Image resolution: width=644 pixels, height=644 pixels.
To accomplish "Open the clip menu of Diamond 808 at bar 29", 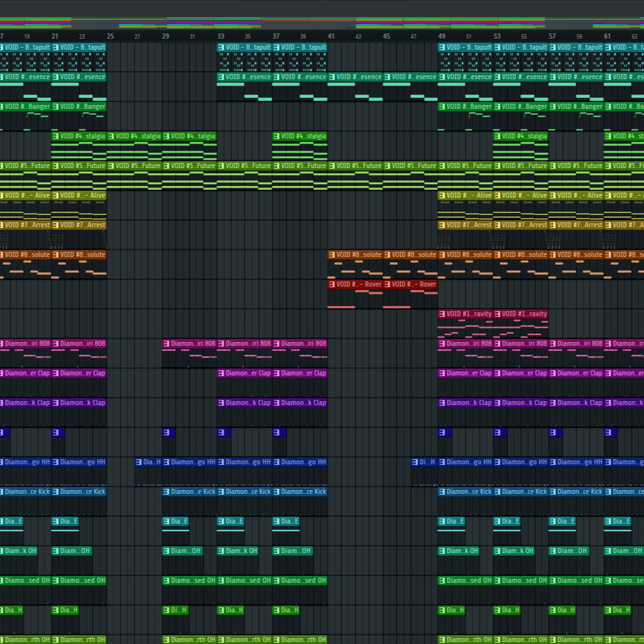I will (166, 344).
